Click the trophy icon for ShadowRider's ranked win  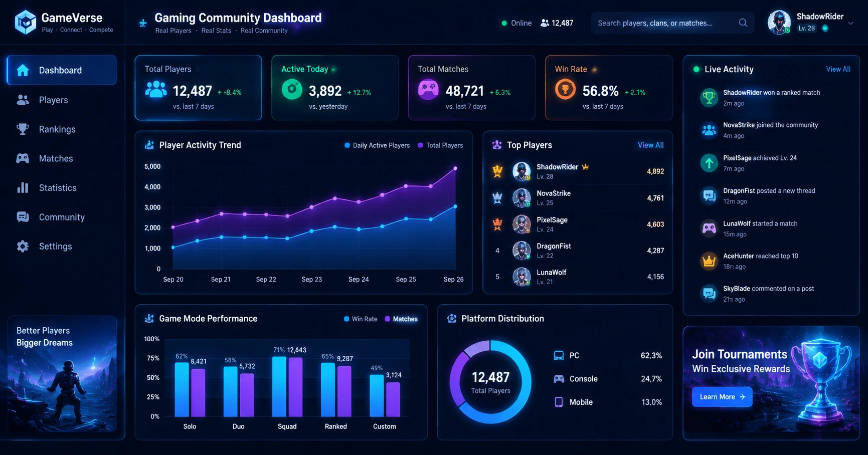coord(709,97)
